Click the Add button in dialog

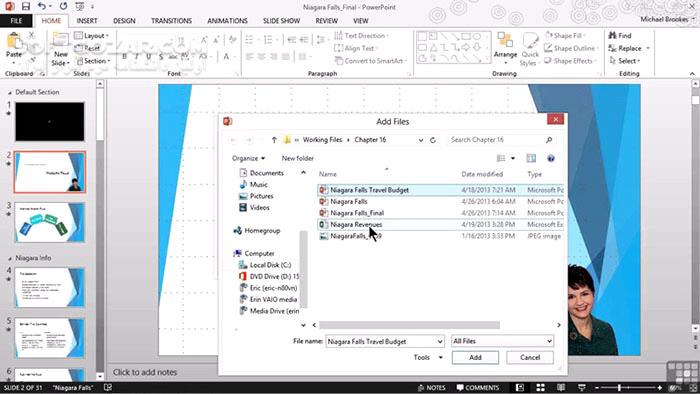475,357
